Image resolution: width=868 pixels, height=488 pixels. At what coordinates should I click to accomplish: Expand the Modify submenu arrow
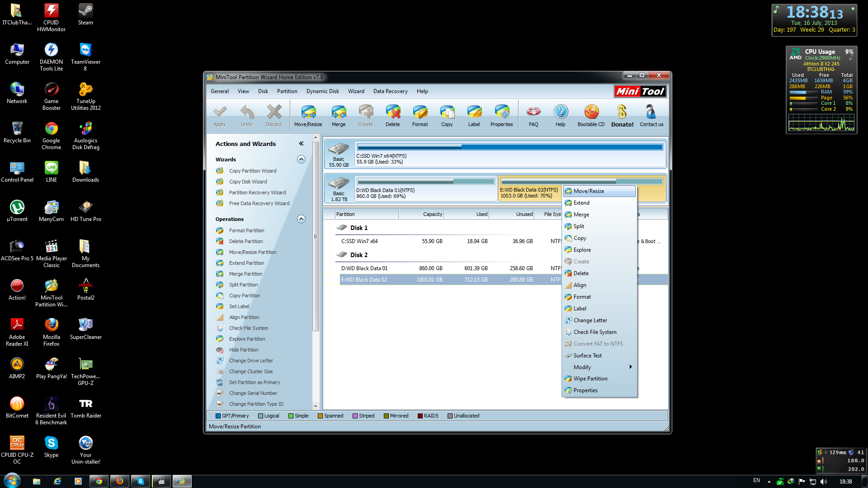pos(630,367)
